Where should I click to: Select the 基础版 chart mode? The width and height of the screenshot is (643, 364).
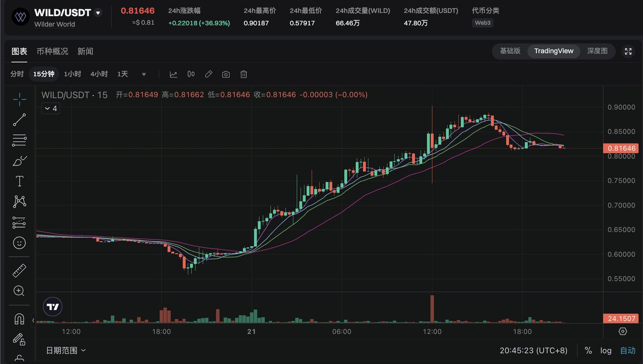(x=510, y=51)
